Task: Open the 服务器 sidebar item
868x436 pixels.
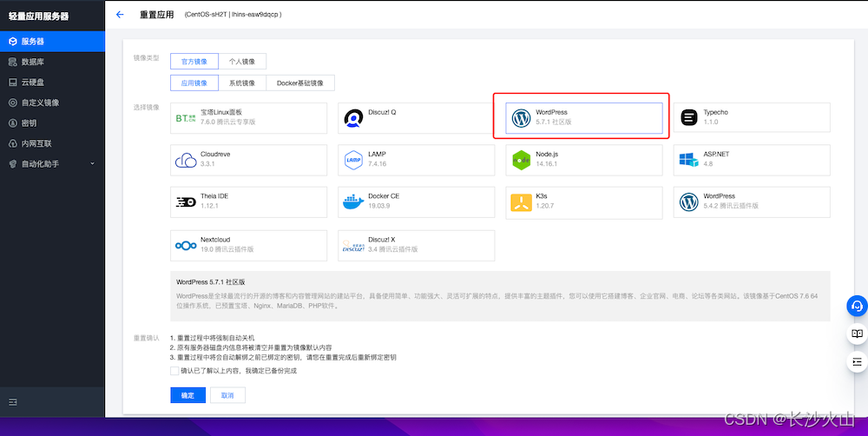Action: [52, 42]
